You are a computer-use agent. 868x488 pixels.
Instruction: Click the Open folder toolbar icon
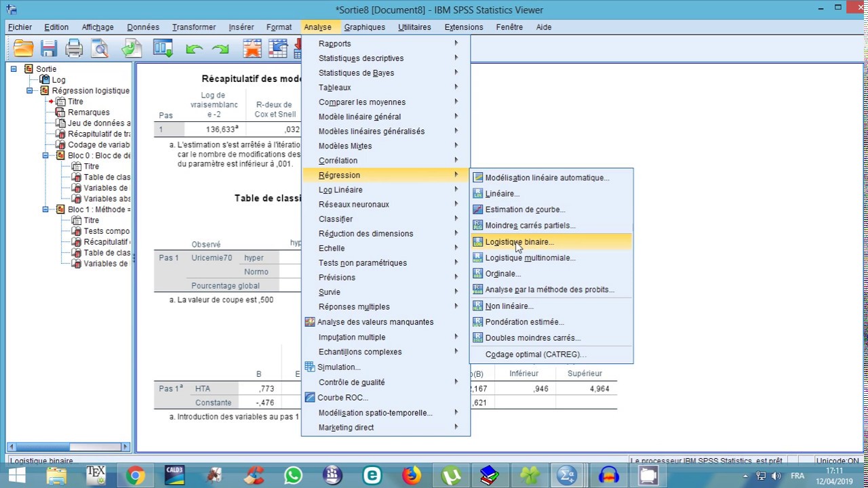23,48
